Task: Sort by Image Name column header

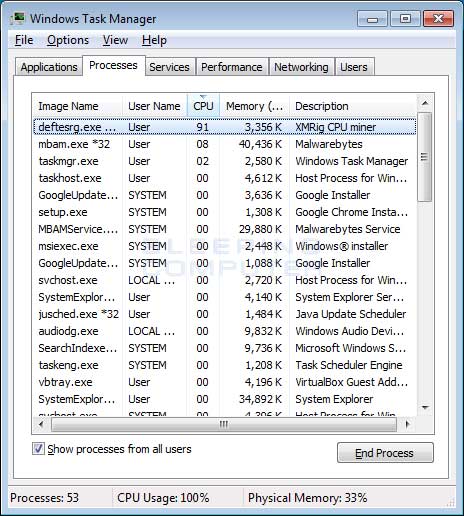Action: click(77, 106)
